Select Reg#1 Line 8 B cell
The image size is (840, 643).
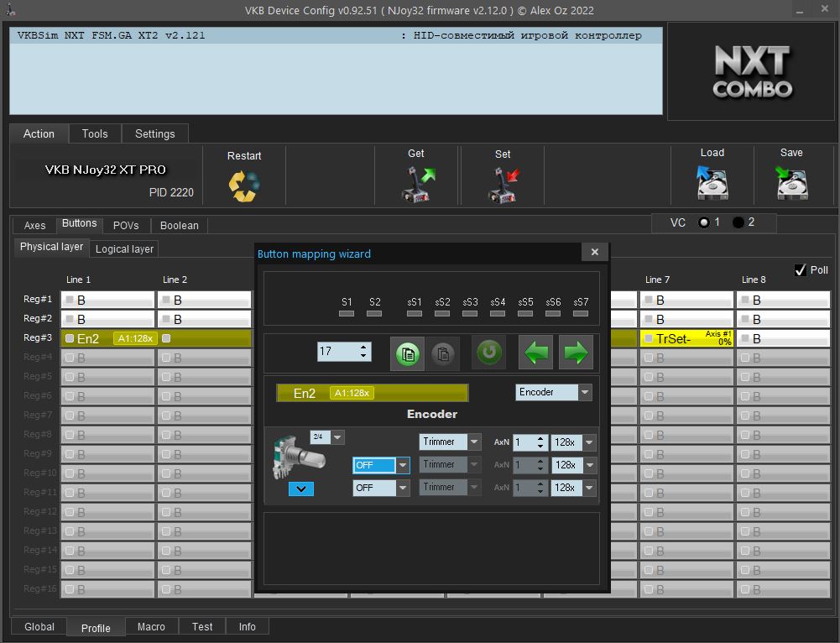pyautogui.click(x=783, y=300)
